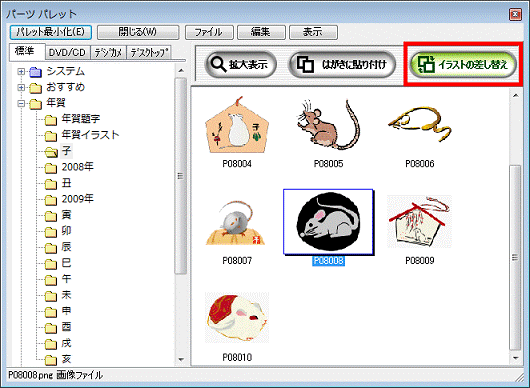Click thumbnail pane scrollbar up arrow
This screenshot has width=530, height=388.
pos(515,96)
